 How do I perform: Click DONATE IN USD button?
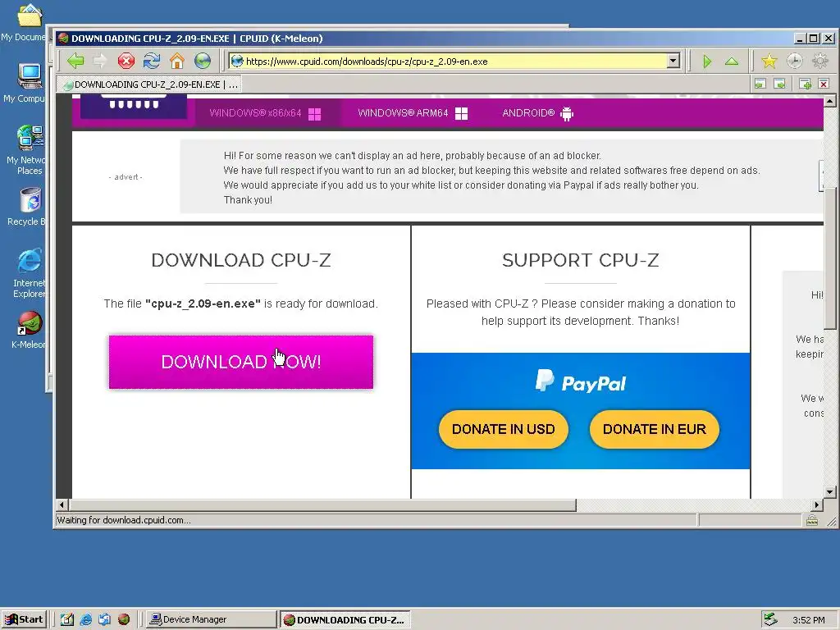click(504, 429)
